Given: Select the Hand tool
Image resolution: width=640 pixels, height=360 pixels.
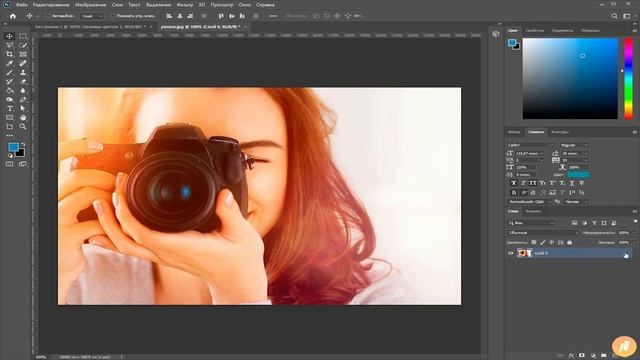Looking at the screenshot, I should pos(23,118).
